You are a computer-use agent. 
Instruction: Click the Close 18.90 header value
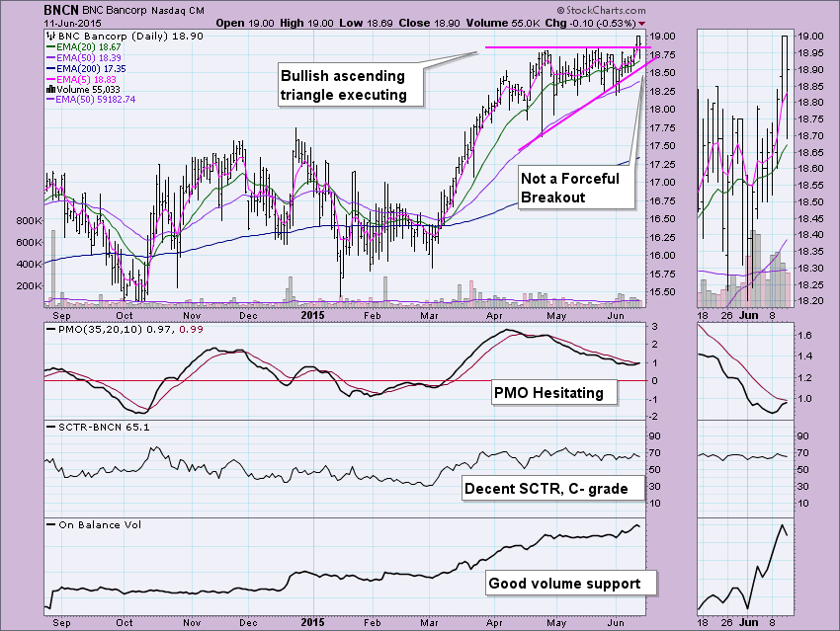point(427,23)
